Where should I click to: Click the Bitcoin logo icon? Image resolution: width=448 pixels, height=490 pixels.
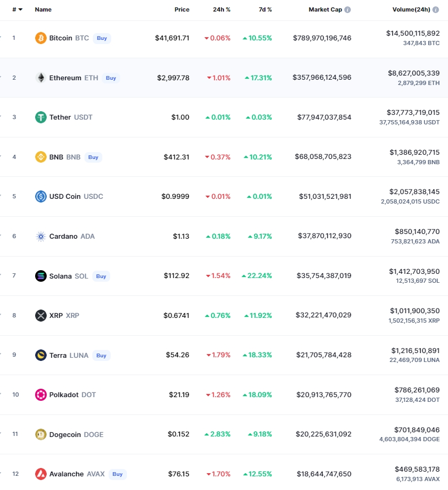click(40, 38)
